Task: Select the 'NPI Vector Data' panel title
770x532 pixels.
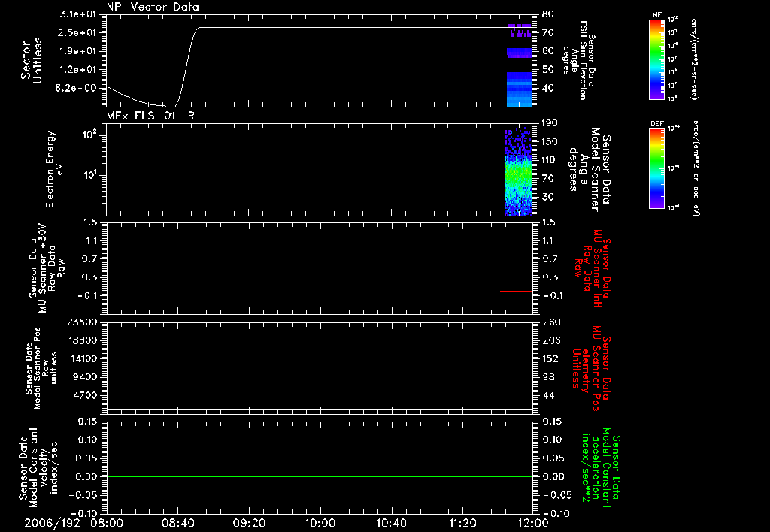Action: click(153, 7)
